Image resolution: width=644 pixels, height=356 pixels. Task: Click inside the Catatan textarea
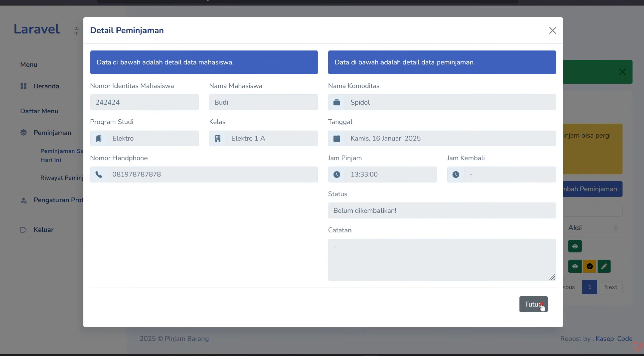[442, 260]
